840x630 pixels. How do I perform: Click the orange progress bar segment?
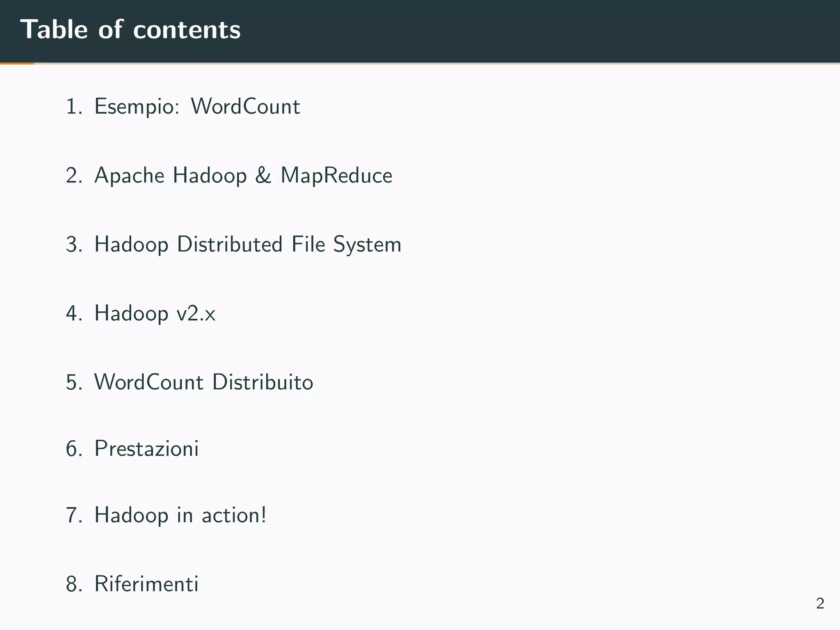click(x=16, y=64)
